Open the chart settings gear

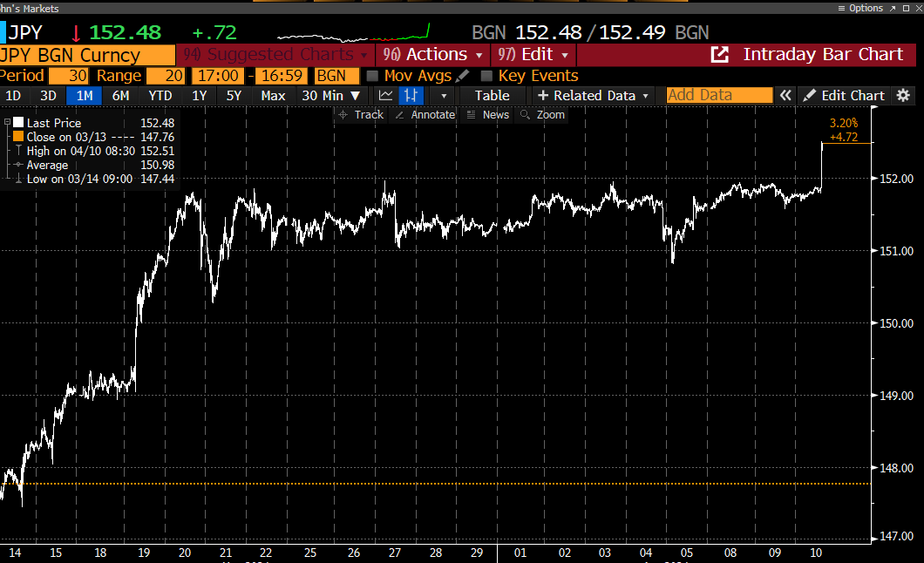[903, 95]
